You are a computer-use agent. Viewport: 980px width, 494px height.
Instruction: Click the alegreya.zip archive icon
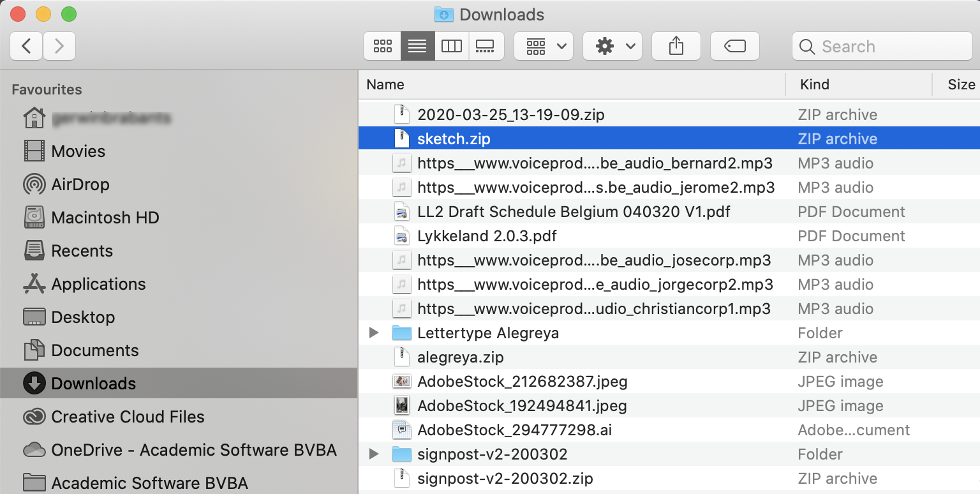tap(401, 357)
